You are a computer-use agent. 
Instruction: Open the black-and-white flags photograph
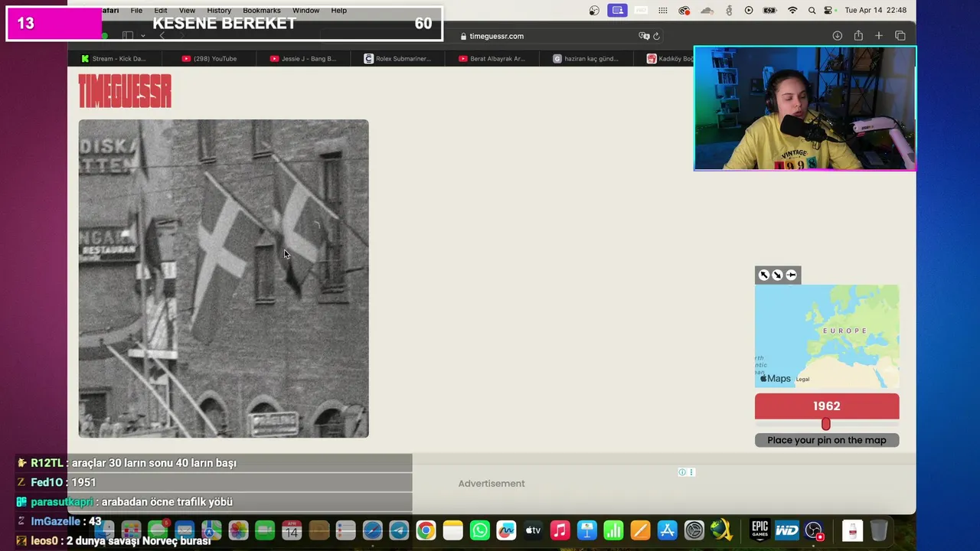(224, 279)
